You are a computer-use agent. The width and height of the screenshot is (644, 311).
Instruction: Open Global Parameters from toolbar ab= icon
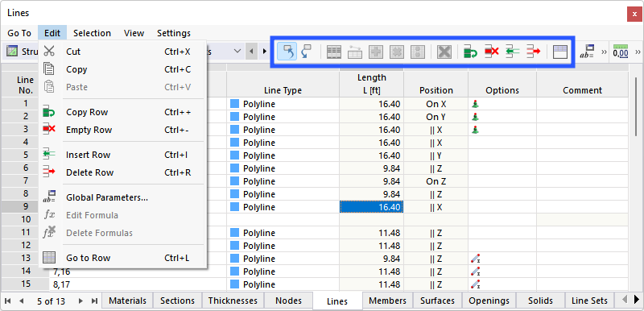pyautogui.click(x=588, y=52)
